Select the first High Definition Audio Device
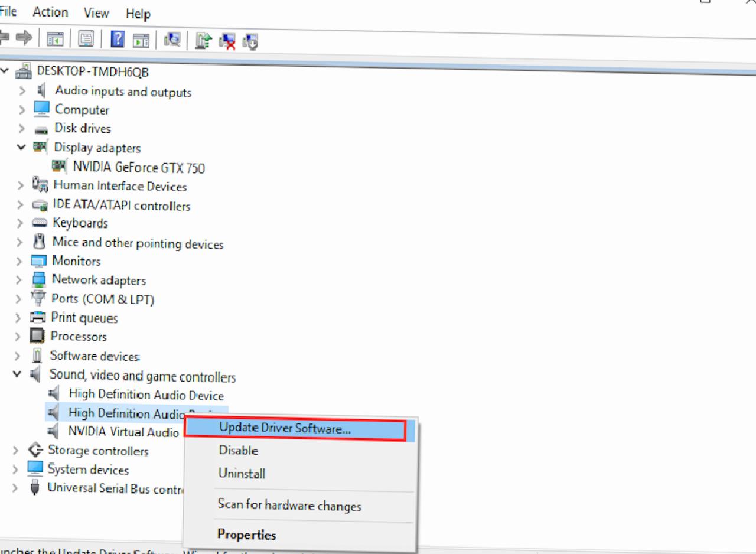The height and width of the screenshot is (554, 756). 146,395
